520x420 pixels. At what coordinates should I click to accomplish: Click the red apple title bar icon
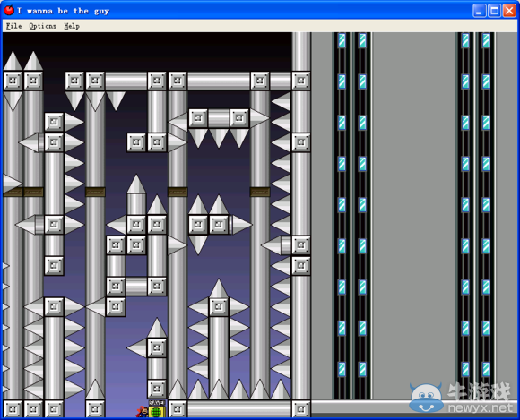click(x=9, y=11)
